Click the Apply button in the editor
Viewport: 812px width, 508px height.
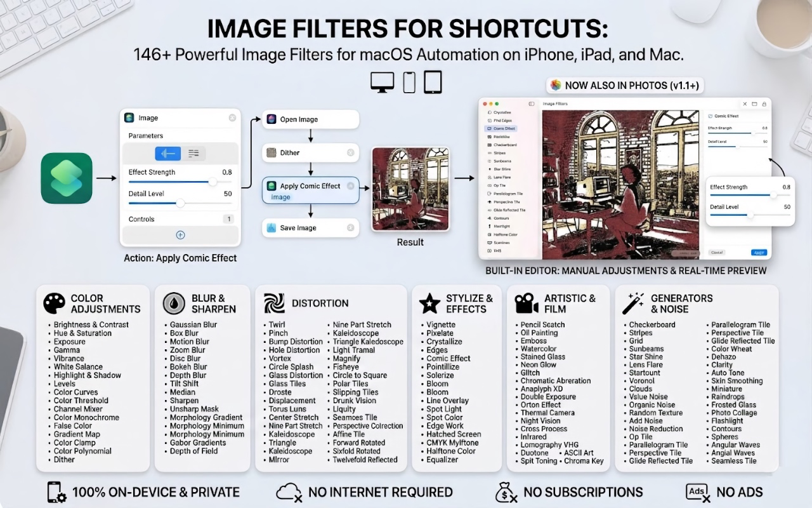(759, 253)
